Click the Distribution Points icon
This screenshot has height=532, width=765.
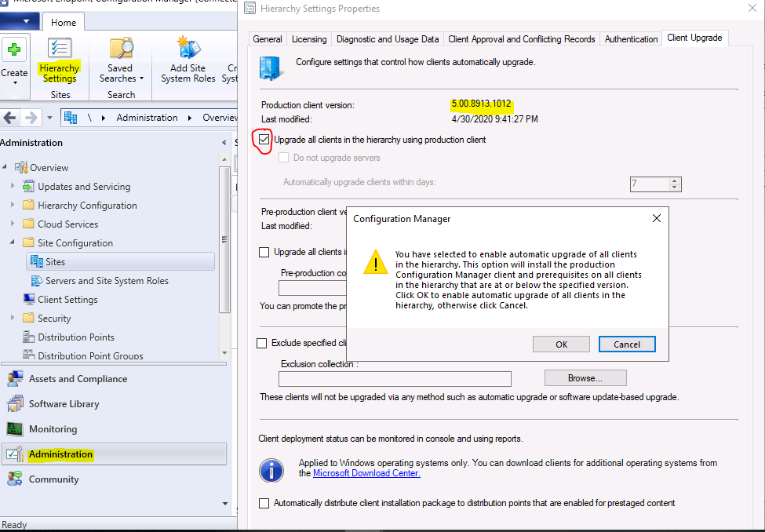pos(28,337)
